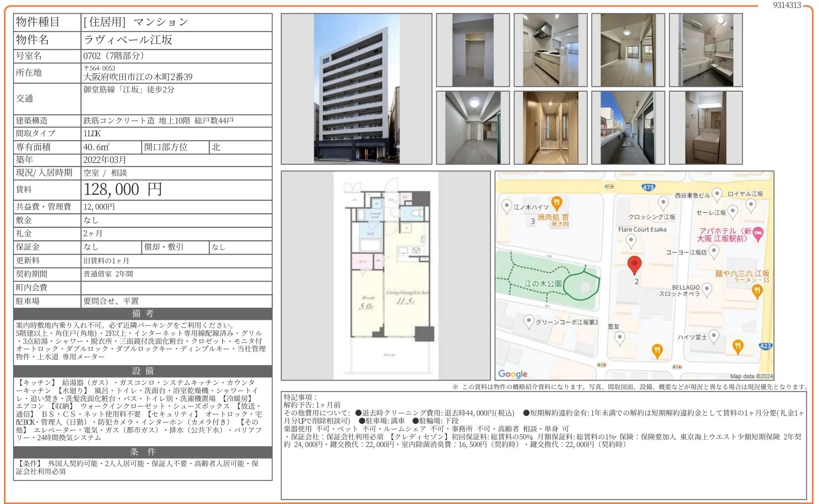Open the kitchen photo thumbnail
The height and width of the screenshot is (504, 819).
550,50
